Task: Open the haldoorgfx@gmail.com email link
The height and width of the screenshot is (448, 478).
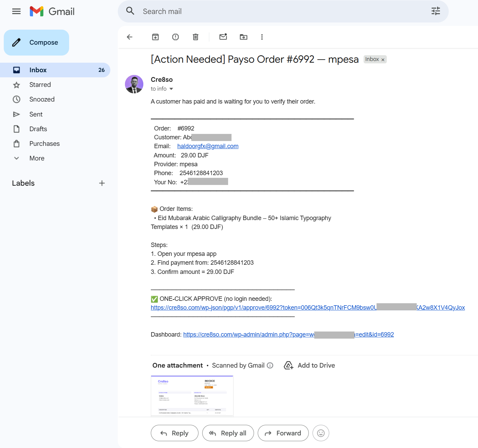Action: coord(208,146)
